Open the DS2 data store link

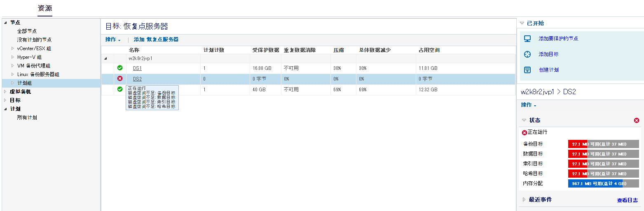point(137,79)
